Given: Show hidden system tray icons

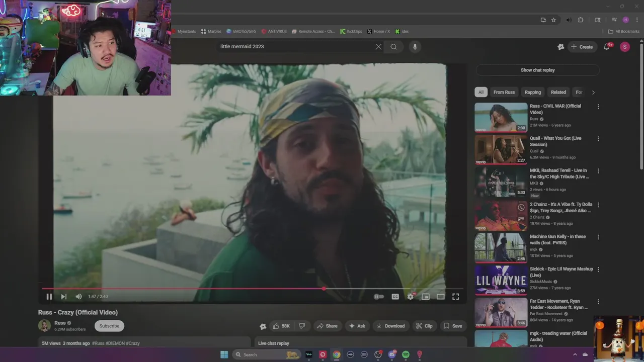Looking at the screenshot, I should 575,354.
